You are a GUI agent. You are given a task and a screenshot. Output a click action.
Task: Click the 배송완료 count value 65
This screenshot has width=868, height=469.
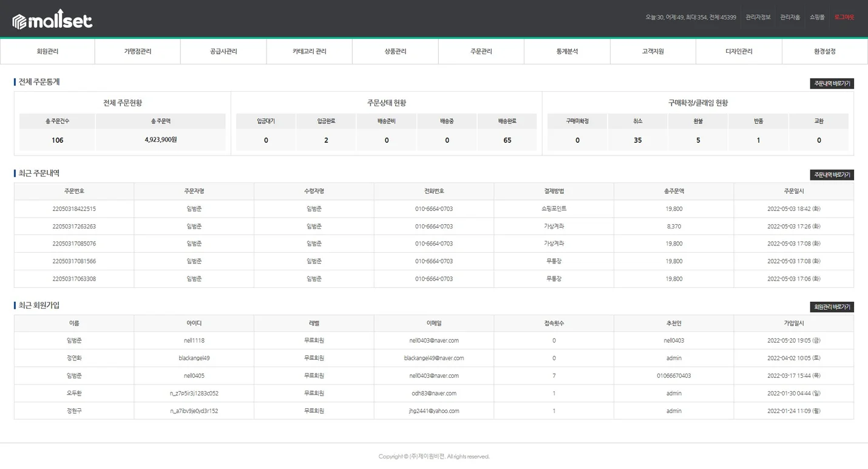507,140
